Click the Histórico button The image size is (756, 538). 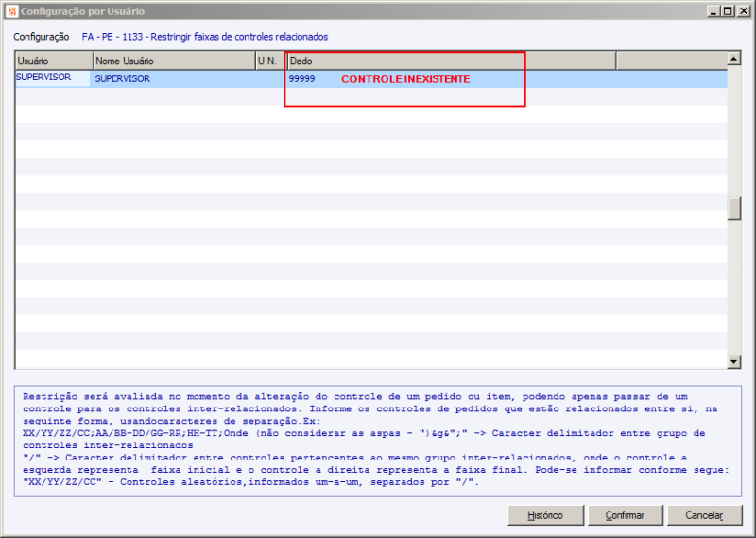pos(545,515)
